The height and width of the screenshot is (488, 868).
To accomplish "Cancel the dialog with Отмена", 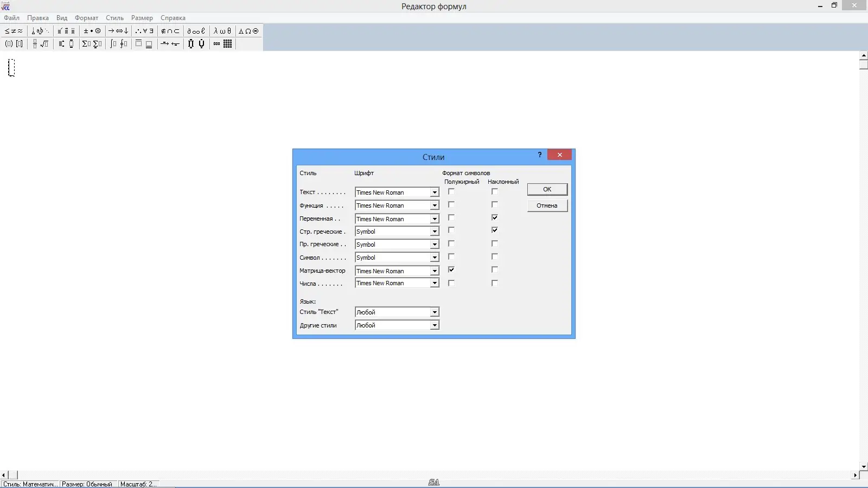I will point(547,206).
